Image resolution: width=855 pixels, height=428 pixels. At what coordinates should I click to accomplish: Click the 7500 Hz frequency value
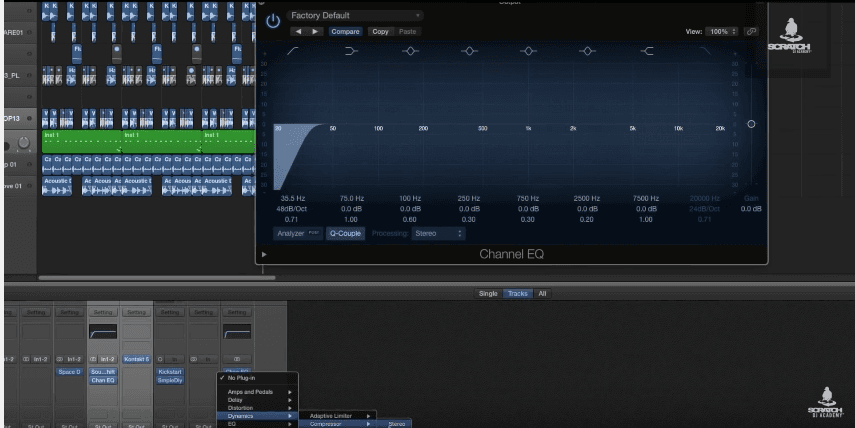click(x=646, y=198)
